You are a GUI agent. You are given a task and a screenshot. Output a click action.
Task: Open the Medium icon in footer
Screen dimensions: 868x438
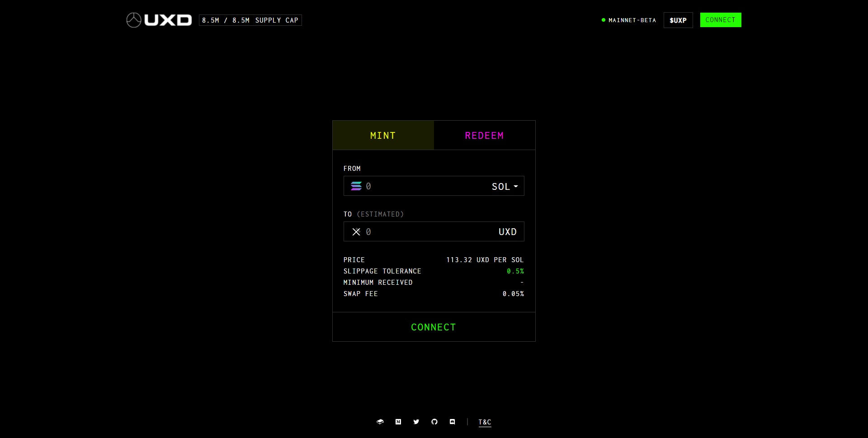click(x=398, y=422)
